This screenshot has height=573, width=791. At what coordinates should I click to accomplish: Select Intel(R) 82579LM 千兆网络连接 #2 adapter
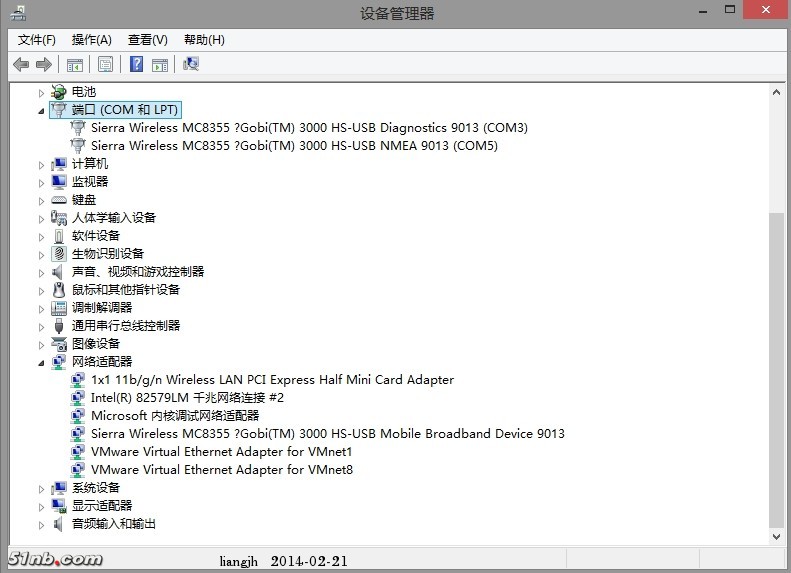187,398
